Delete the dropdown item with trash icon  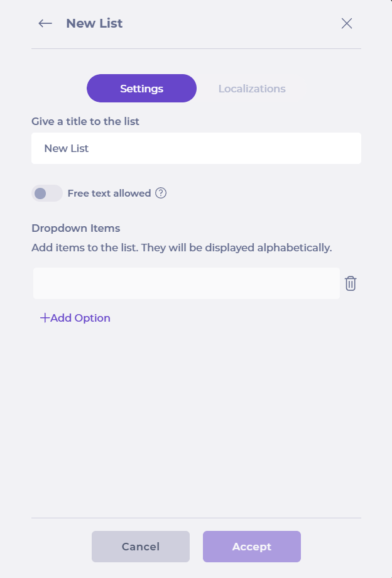point(351,283)
